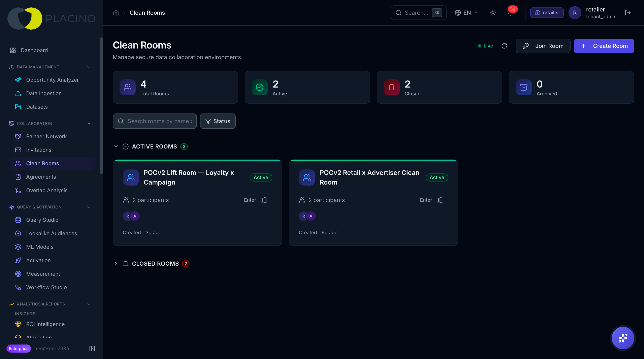Select Clean Rooms in the sidebar
644x359 pixels.
[x=53, y=163]
